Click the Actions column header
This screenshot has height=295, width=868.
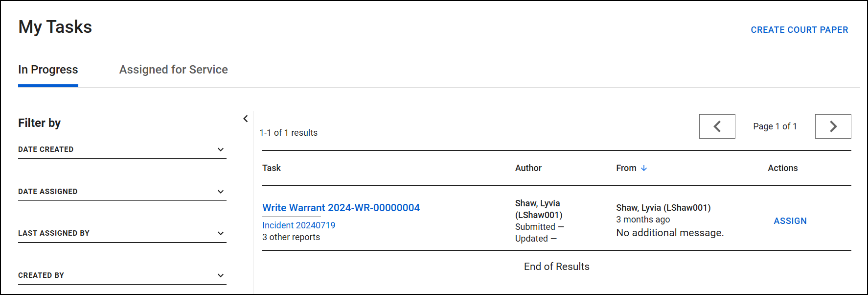coord(782,168)
